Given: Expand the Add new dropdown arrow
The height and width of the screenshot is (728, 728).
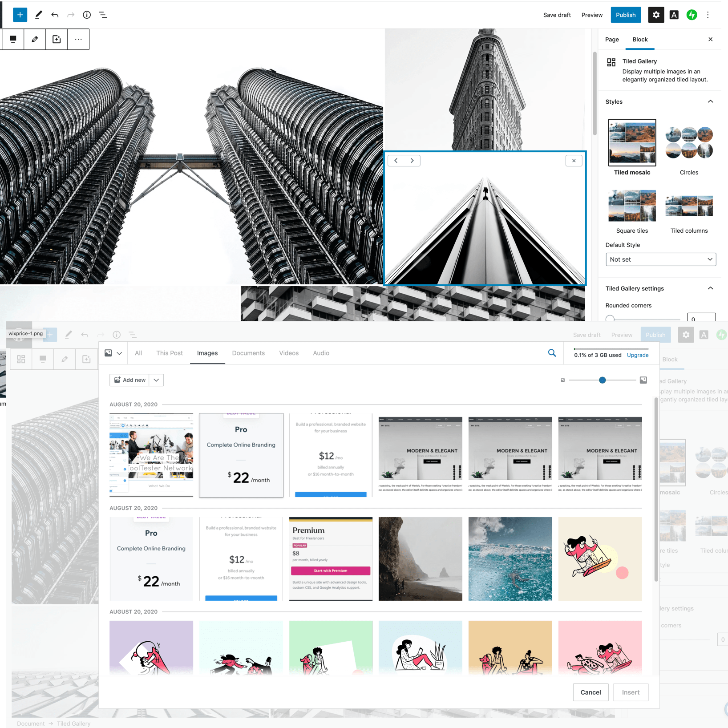Looking at the screenshot, I should pos(156,380).
